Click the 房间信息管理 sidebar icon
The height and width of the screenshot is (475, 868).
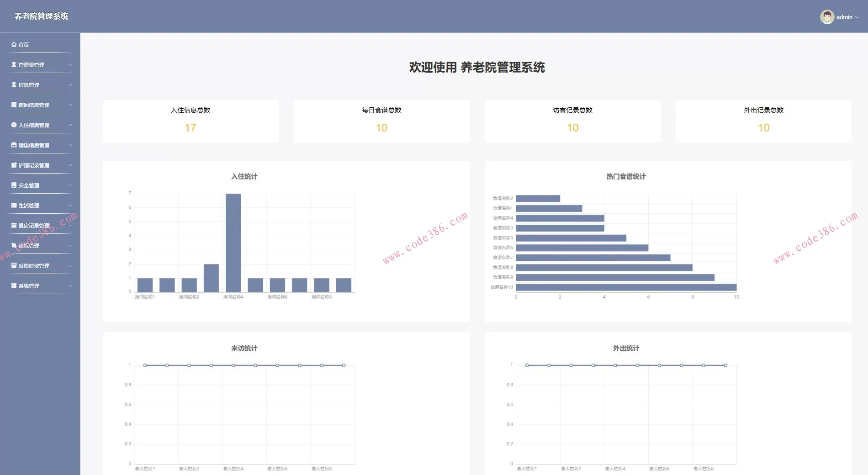coord(14,105)
